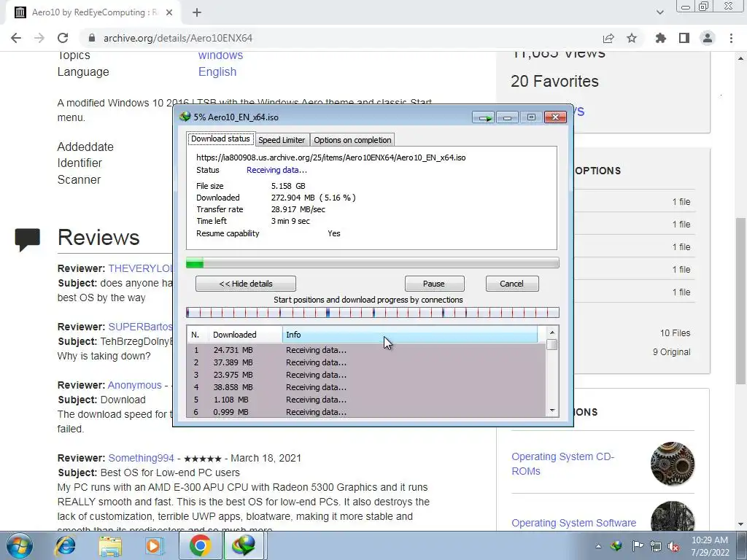Open the Chrome extensions puzzle icon

click(660, 38)
